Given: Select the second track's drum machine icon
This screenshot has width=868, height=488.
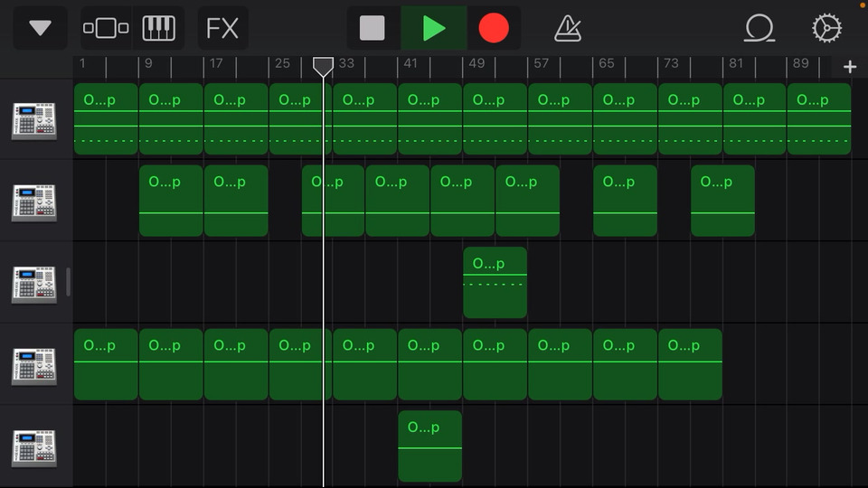Looking at the screenshot, I should (34, 203).
